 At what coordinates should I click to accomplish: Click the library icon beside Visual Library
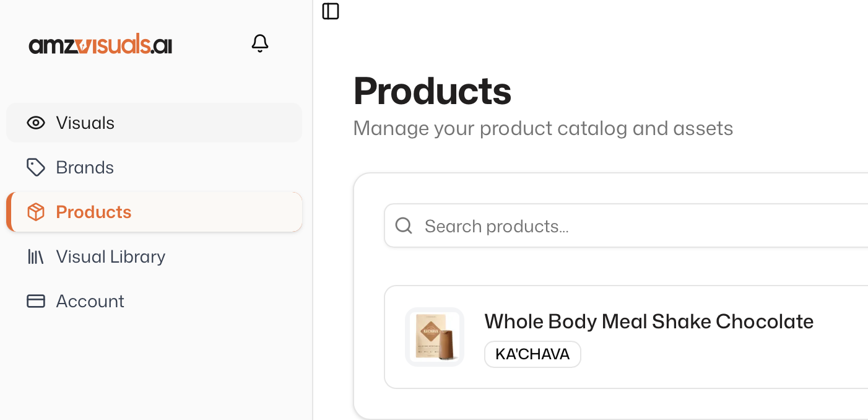36,256
